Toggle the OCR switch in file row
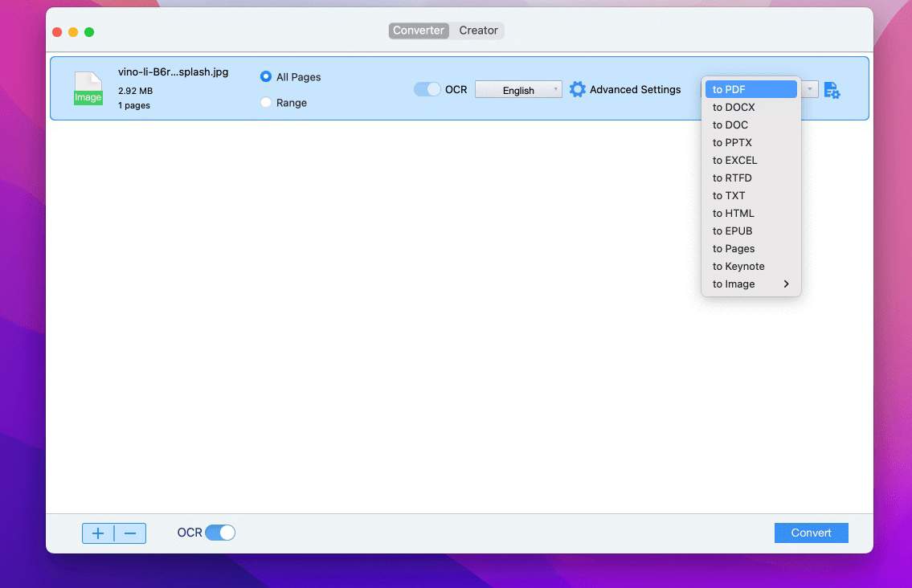The height and width of the screenshot is (588, 912). [427, 89]
